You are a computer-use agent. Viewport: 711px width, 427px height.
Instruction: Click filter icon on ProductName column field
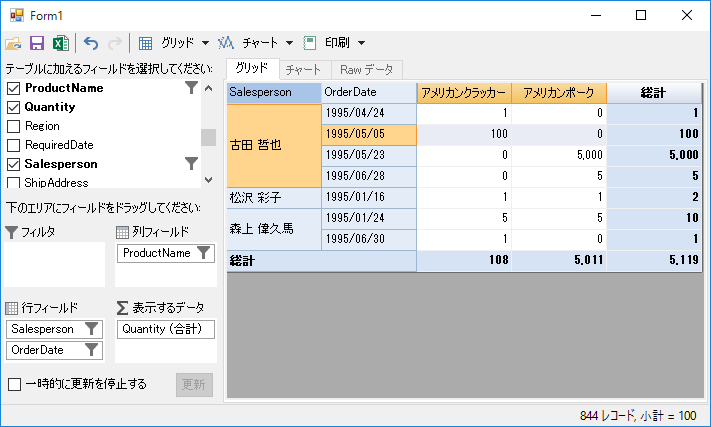203,253
